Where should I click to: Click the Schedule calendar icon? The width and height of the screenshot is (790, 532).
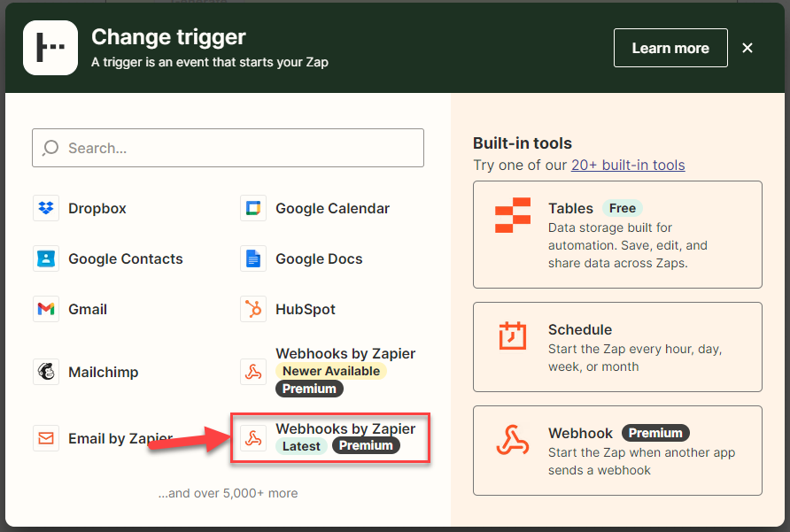tap(513, 335)
